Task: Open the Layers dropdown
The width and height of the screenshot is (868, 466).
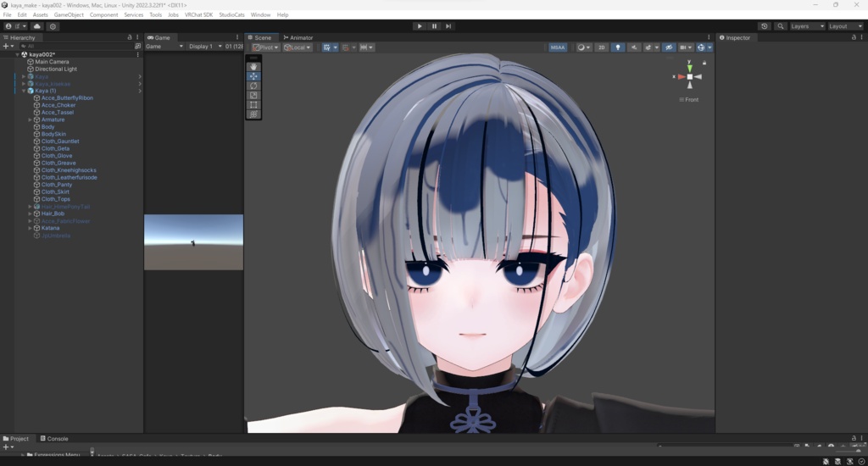Action: tap(807, 26)
